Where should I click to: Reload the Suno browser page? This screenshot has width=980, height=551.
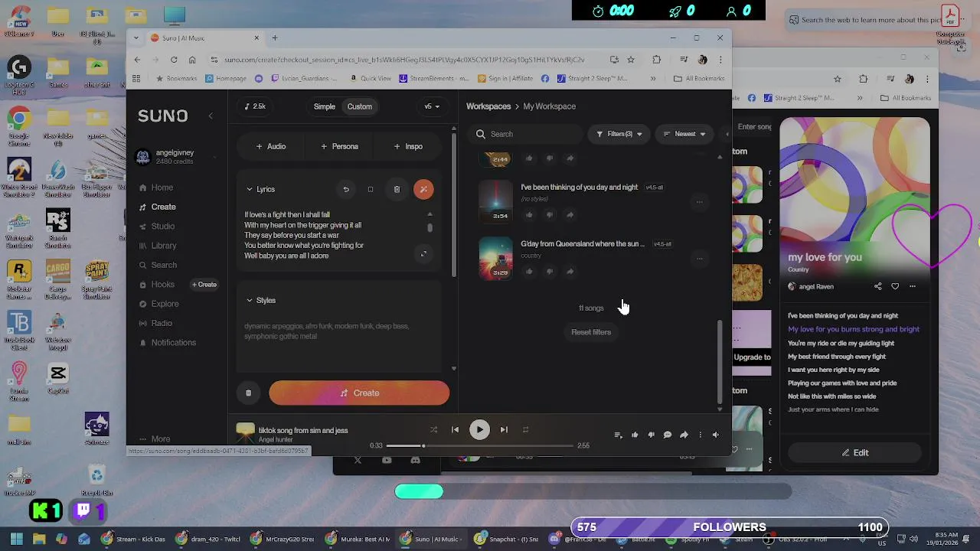tap(174, 60)
